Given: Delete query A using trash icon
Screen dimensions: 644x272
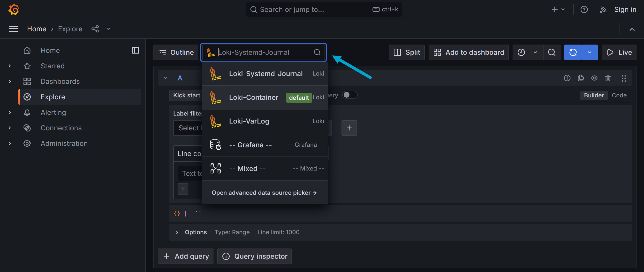Looking at the screenshot, I should click(608, 78).
